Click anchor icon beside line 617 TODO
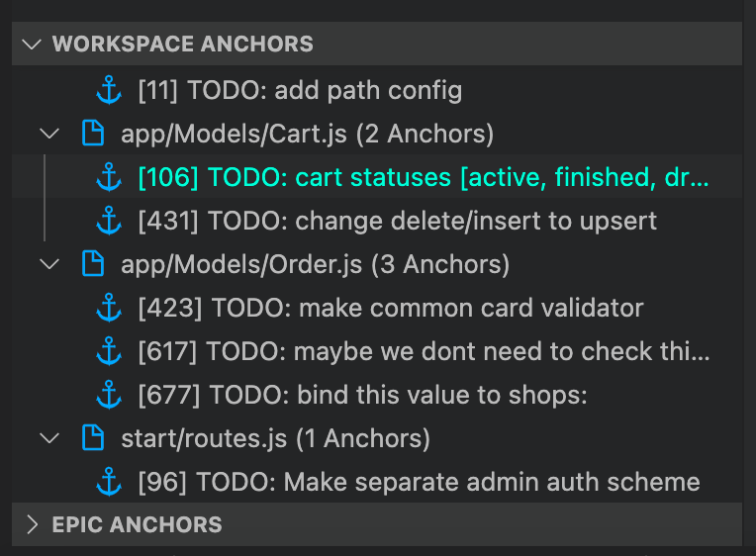The height and width of the screenshot is (556, 756). pyautogui.click(x=108, y=351)
